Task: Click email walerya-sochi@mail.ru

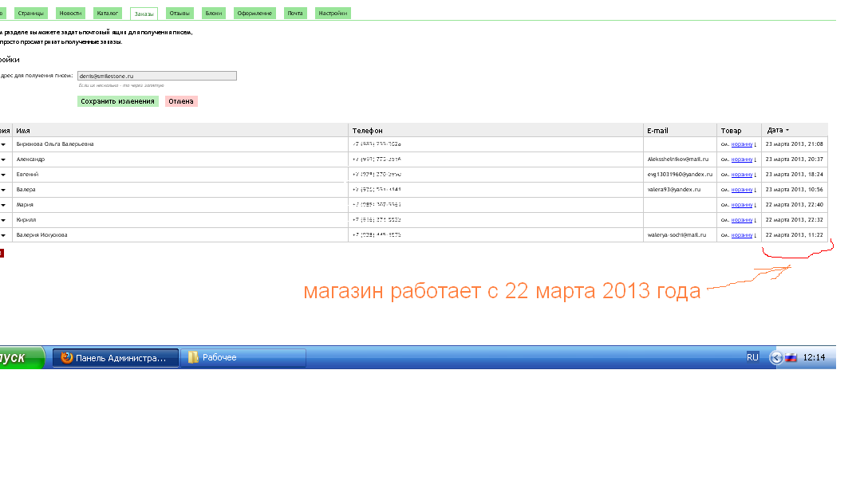Action: (677, 235)
